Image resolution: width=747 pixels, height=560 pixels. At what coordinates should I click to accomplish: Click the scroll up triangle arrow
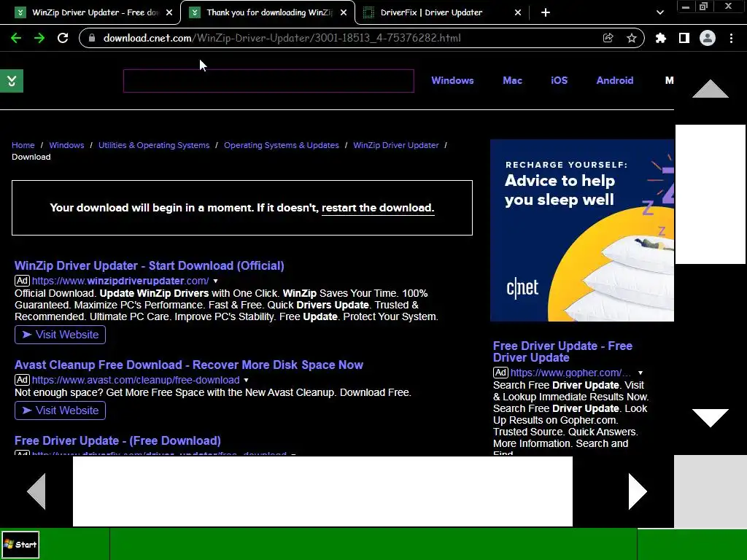[x=711, y=89]
